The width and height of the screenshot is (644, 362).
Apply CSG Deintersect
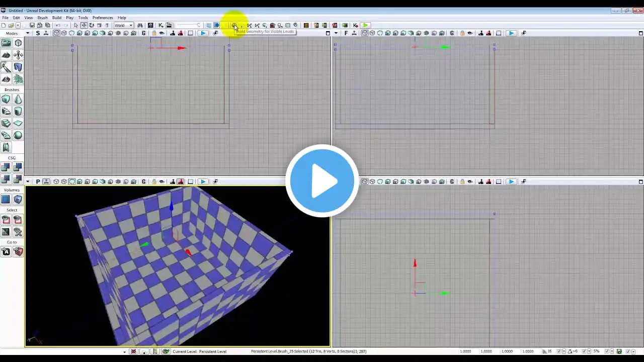click(18, 179)
